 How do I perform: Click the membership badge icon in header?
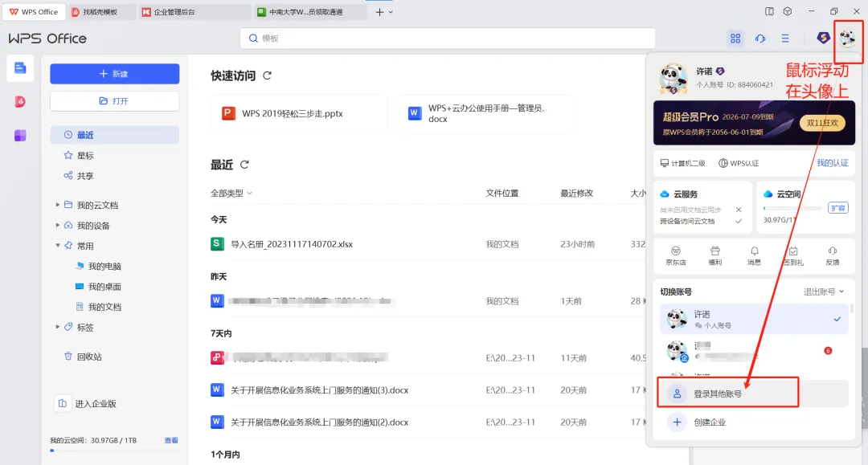(x=823, y=38)
